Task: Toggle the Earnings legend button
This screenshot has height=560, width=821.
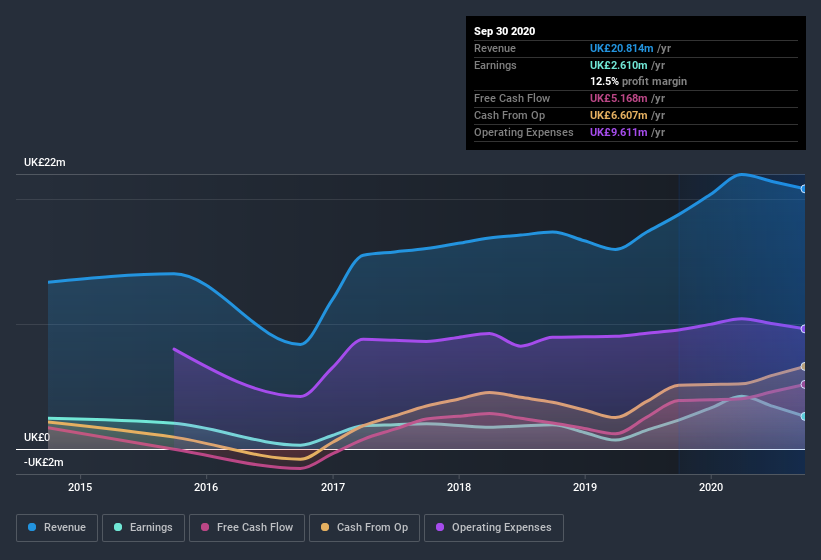Action: (143, 528)
